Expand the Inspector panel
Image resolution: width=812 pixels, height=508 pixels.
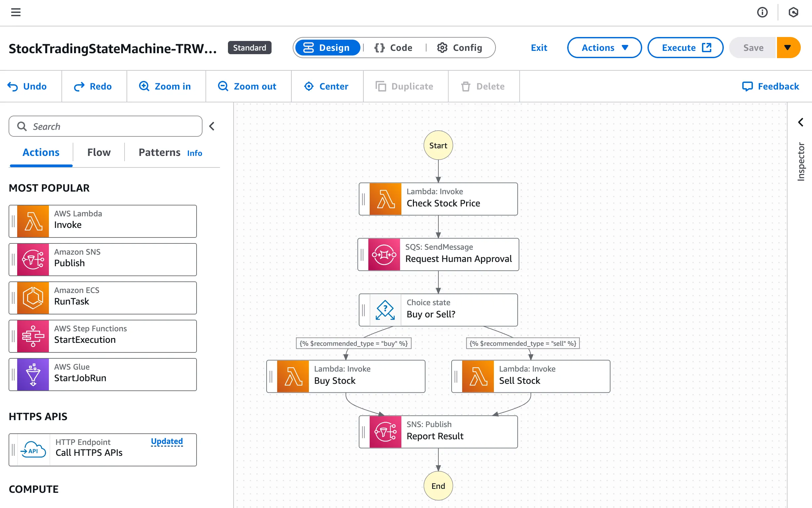point(800,122)
